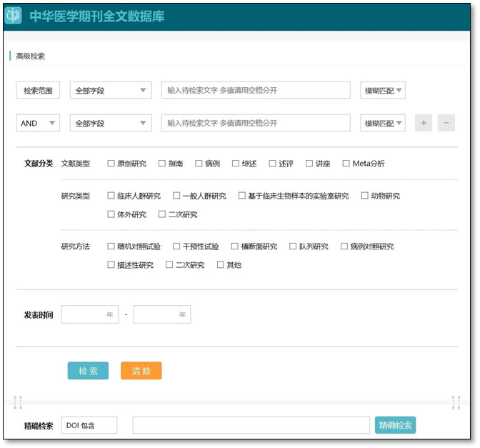Click the end year field of 发表时间
The image size is (480, 448).
162,314
